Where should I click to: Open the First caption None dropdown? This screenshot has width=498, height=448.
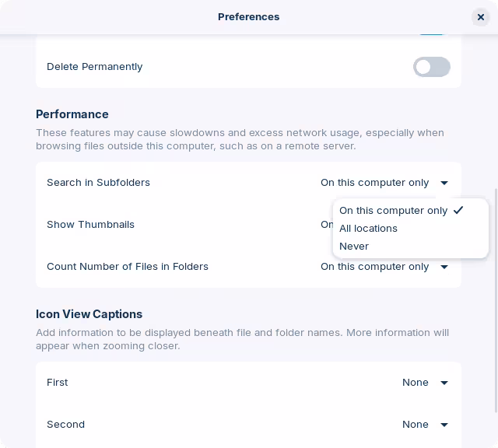pos(426,382)
